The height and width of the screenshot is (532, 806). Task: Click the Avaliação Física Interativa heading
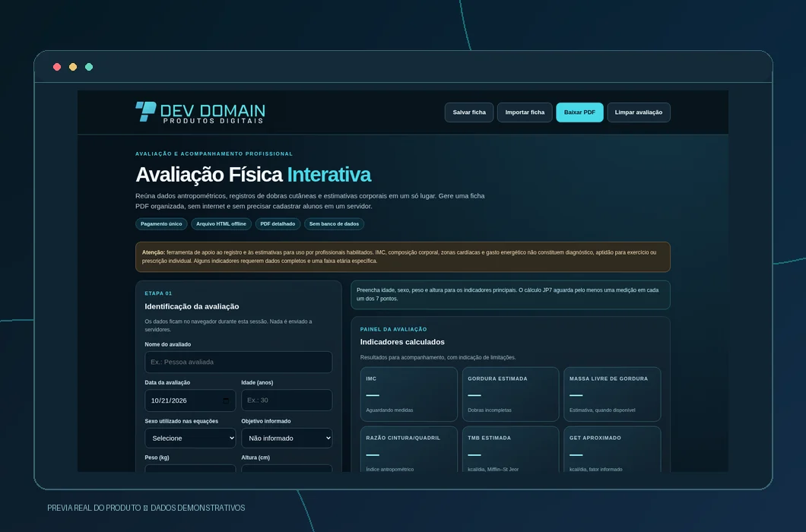pos(253,175)
